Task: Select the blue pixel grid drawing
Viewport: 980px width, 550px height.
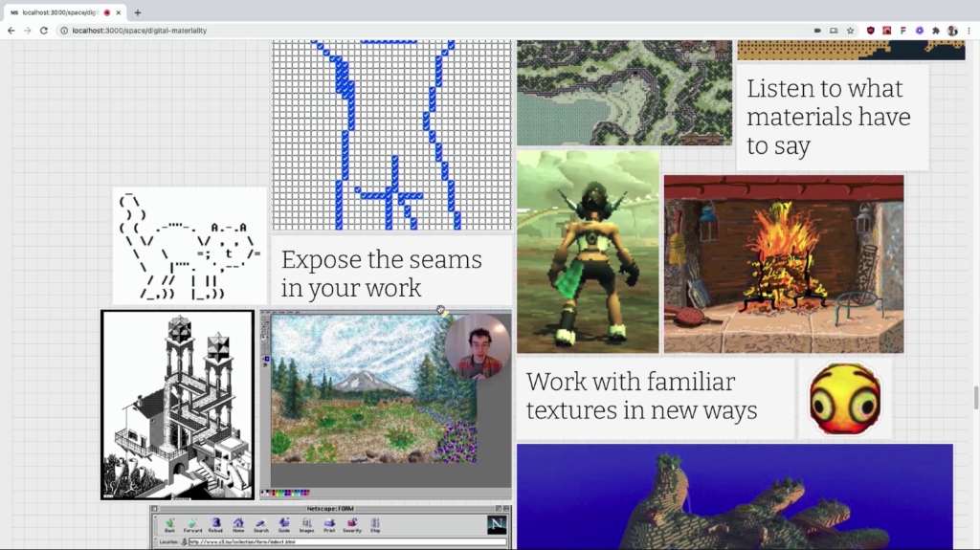Action: 391,135
